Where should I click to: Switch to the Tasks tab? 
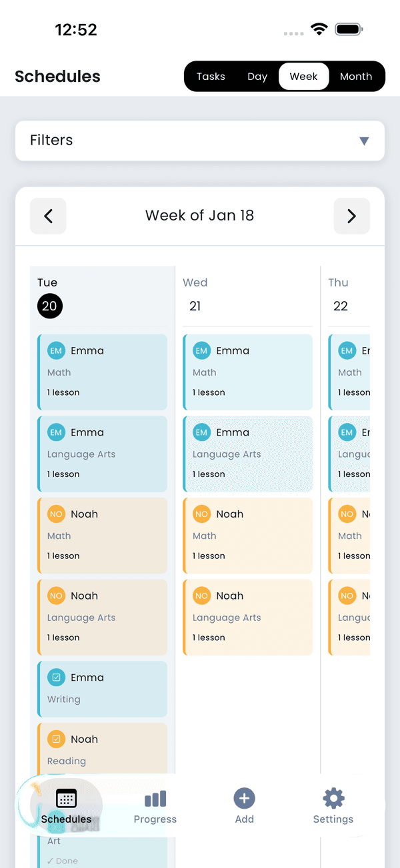tap(211, 77)
